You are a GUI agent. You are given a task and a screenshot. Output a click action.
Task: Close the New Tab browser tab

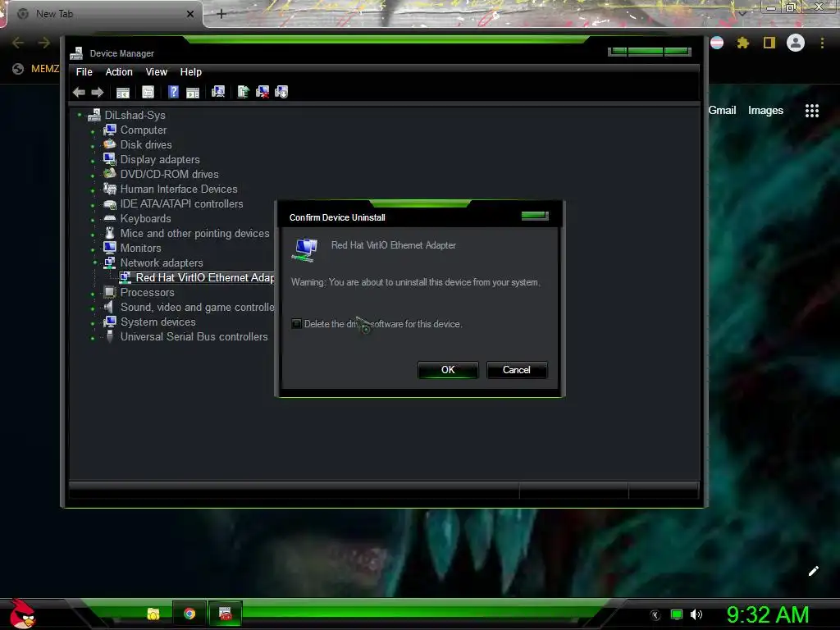coord(190,14)
